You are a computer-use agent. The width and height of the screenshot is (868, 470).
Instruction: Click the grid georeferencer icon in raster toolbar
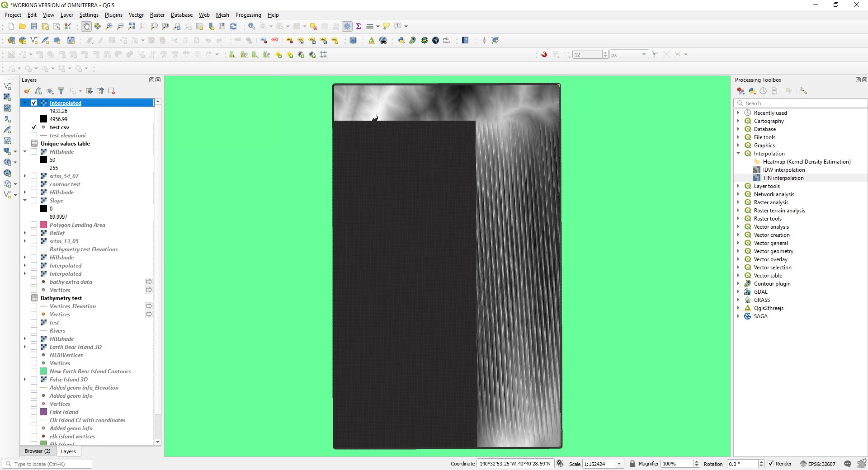click(323, 54)
